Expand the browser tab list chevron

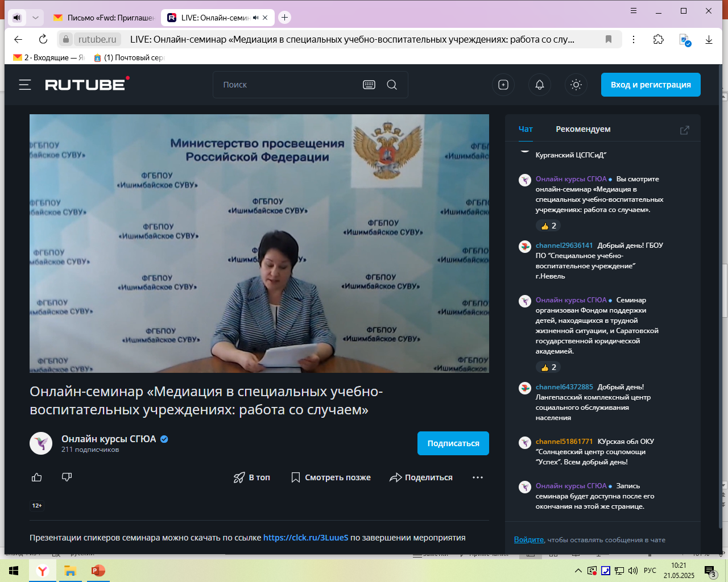tap(35, 18)
